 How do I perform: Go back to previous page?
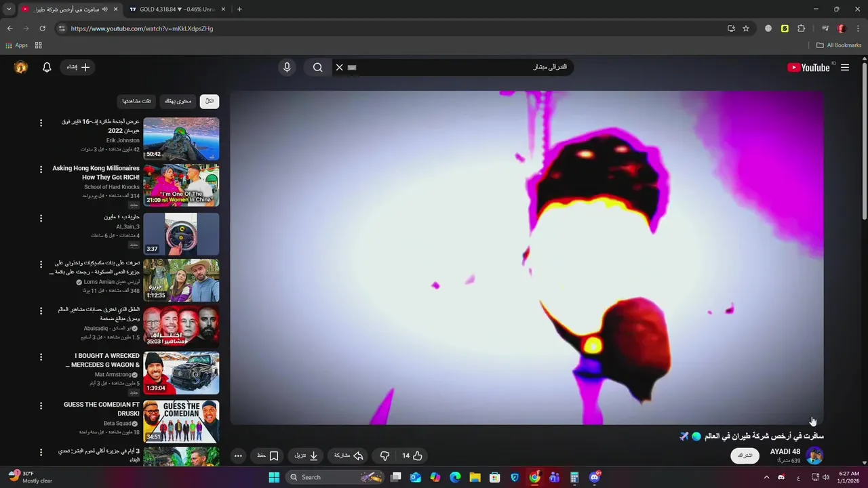coord(9,28)
